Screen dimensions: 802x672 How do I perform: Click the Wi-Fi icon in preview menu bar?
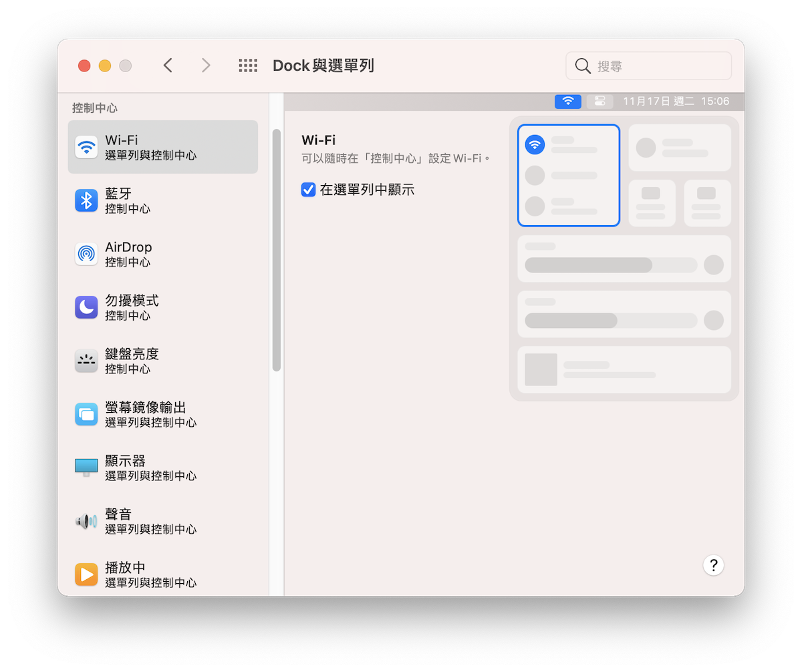click(x=568, y=102)
